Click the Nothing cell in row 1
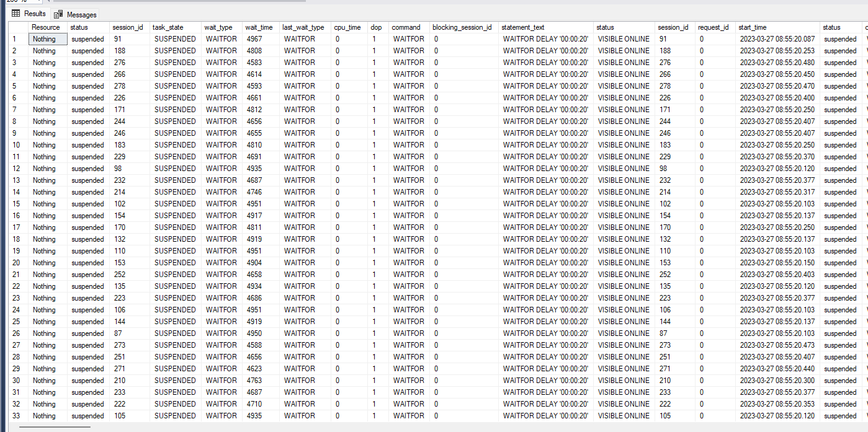This screenshot has height=432, width=868. click(x=48, y=39)
